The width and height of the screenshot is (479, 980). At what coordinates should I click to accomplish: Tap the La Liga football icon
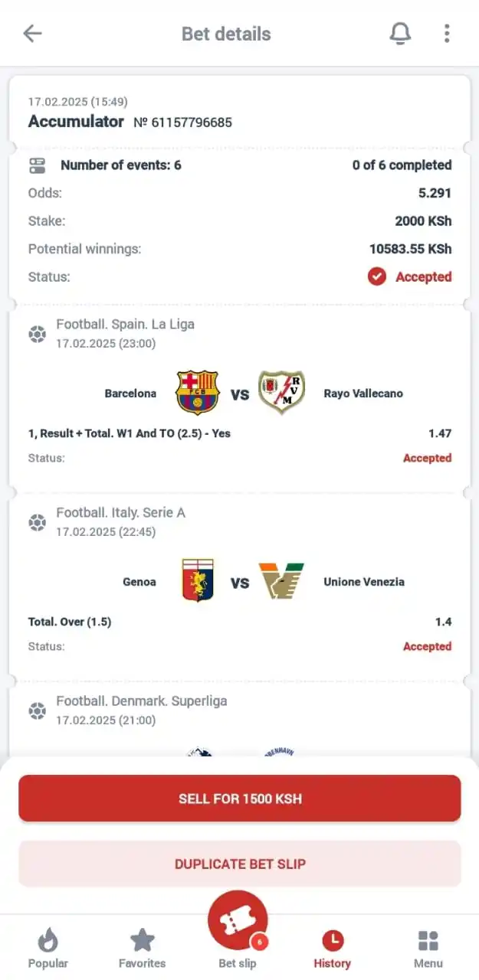coord(37,334)
